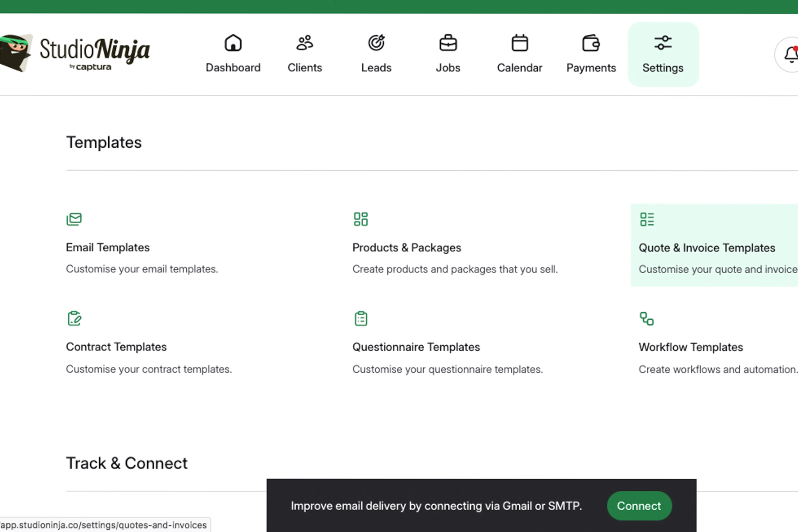798x532 pixels.
Task: Select the Settings label in the navigation
Action: point(663,68)
